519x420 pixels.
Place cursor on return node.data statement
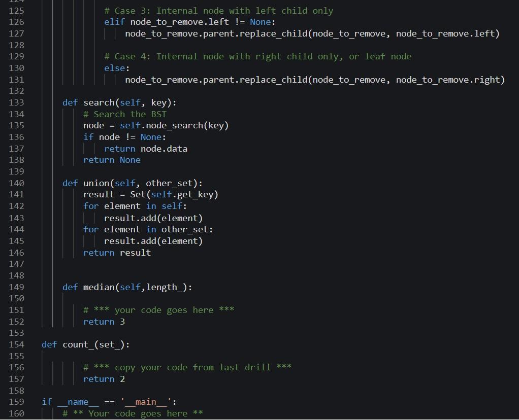pyautogui.click(x=146, y=149)
